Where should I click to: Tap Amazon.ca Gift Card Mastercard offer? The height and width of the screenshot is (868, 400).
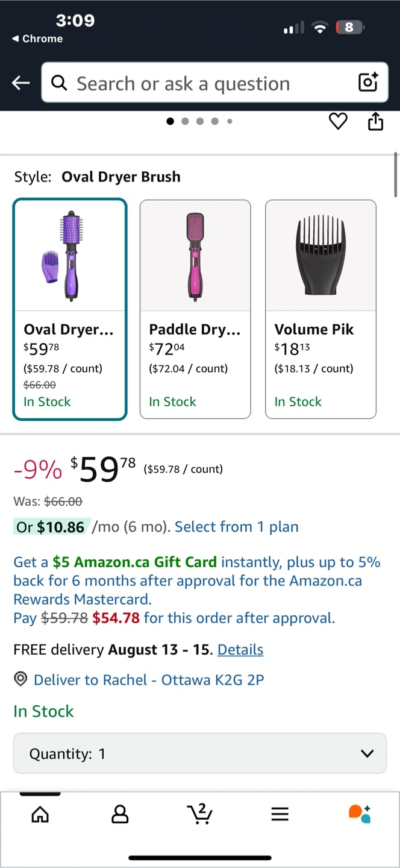(196, 581)
